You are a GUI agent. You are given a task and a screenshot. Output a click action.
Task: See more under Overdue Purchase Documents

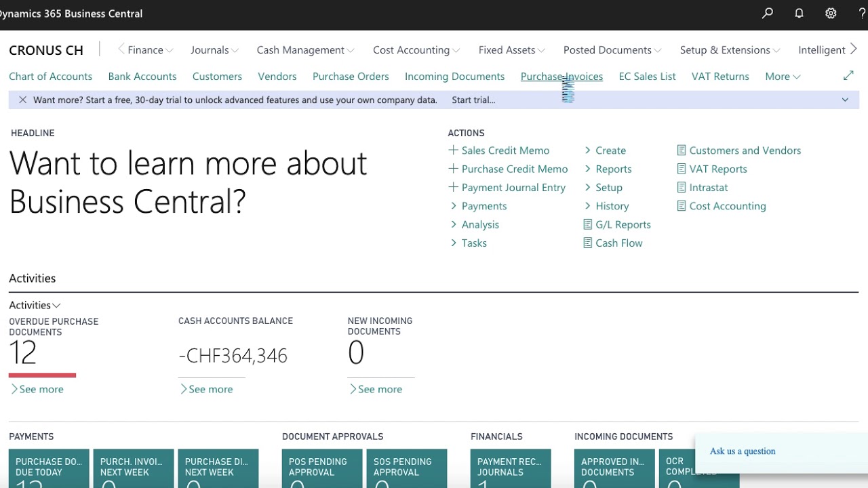click(37, 389)
